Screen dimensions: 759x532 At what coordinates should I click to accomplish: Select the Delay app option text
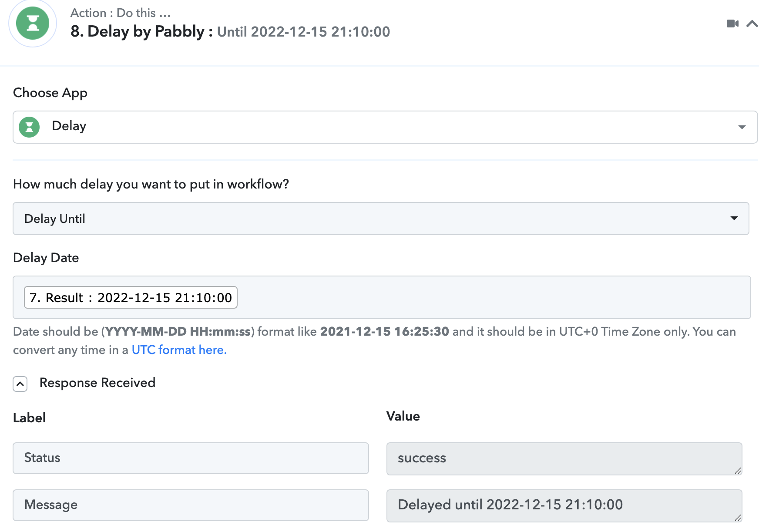[x=69, y=126]
